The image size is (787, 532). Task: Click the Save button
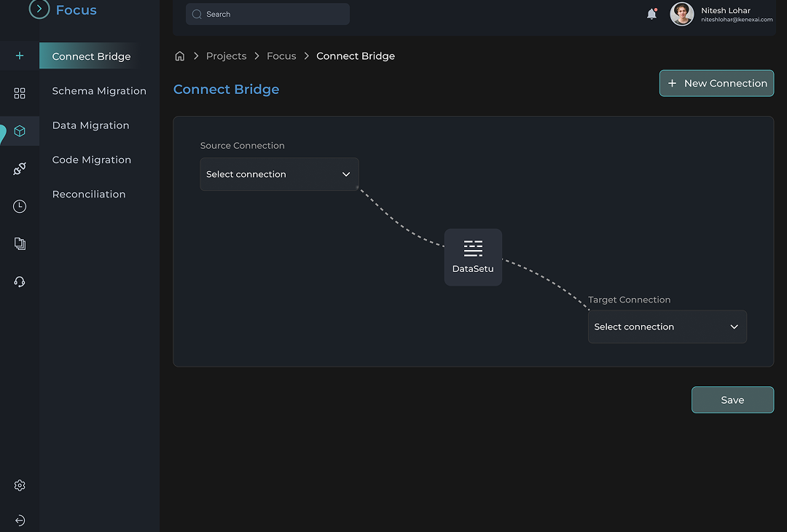pyautogui.click(x=732, y=400)
